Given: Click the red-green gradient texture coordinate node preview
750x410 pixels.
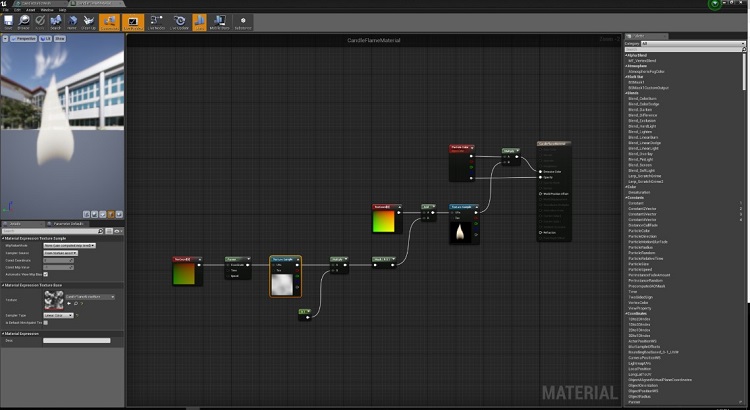Looking at the screenshot, I should click(x=186, y=271).
